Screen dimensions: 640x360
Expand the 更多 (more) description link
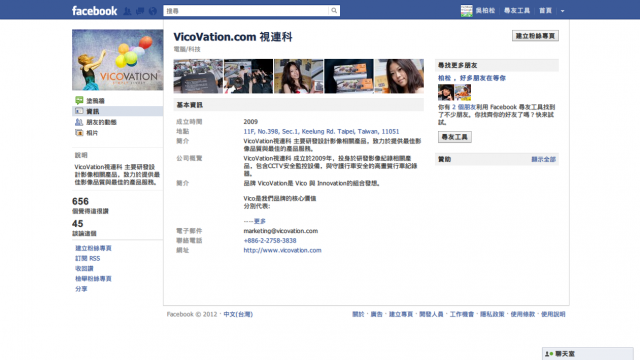pyautogui.click(x=260, y=221)
